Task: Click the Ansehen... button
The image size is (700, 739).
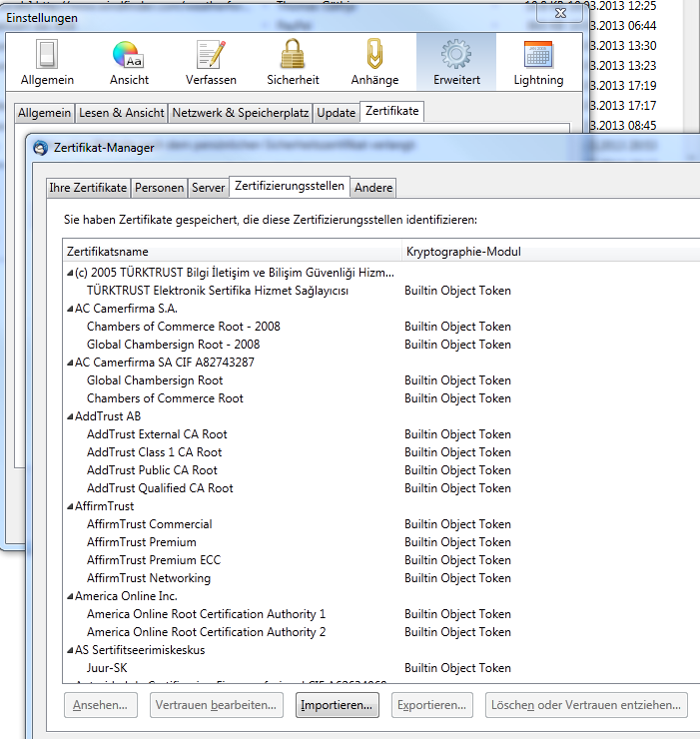Action: pos(101,705)
